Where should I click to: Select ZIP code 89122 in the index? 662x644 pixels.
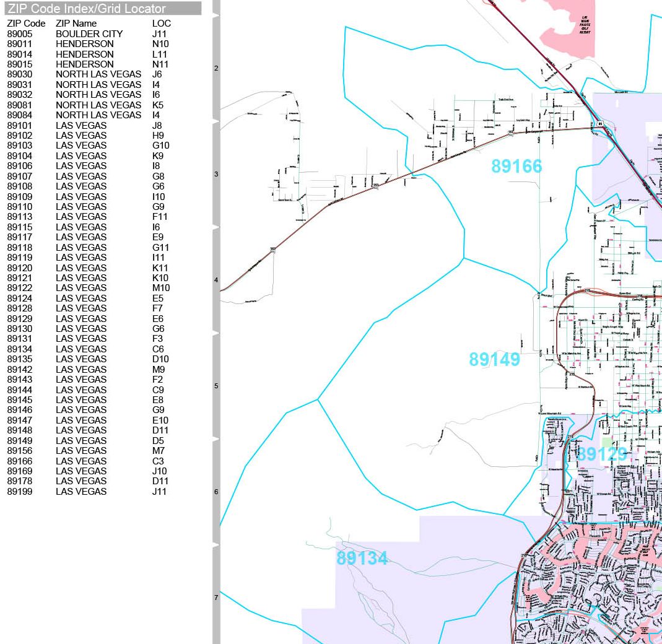tap(20, 288)
